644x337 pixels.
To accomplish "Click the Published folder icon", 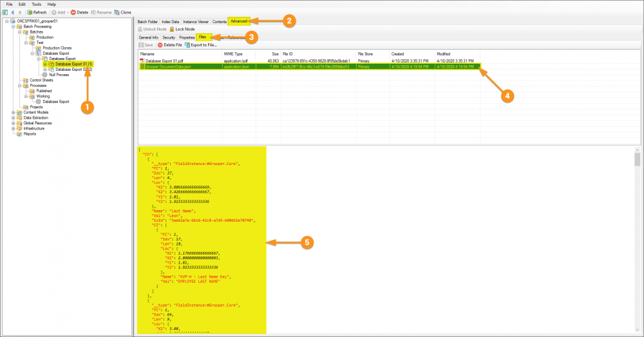I will tap(32, 91).
